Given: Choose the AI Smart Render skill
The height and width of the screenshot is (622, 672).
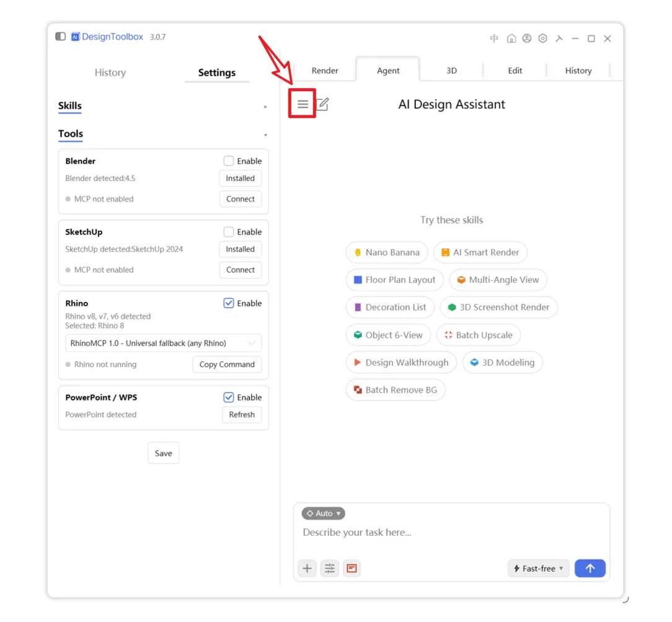Looking at the screenshot, I should click(480, 252).
